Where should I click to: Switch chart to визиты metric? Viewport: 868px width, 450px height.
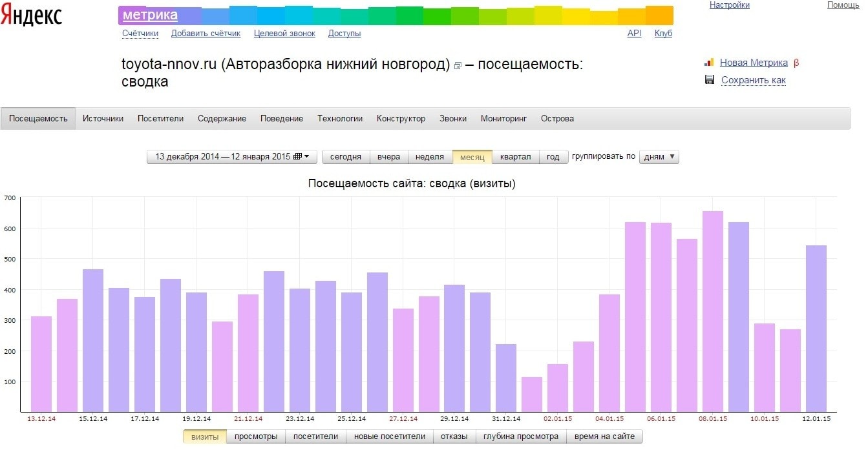(x=205, y=436)
